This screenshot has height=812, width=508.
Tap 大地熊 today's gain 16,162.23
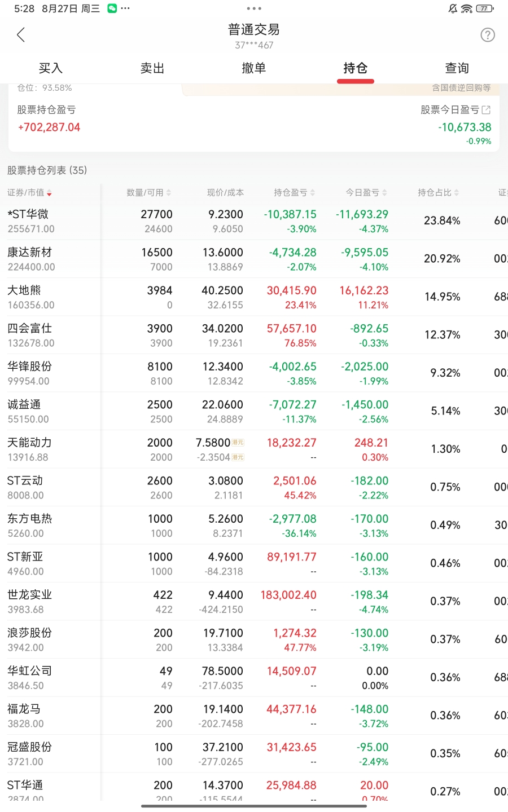click(364, 290)
